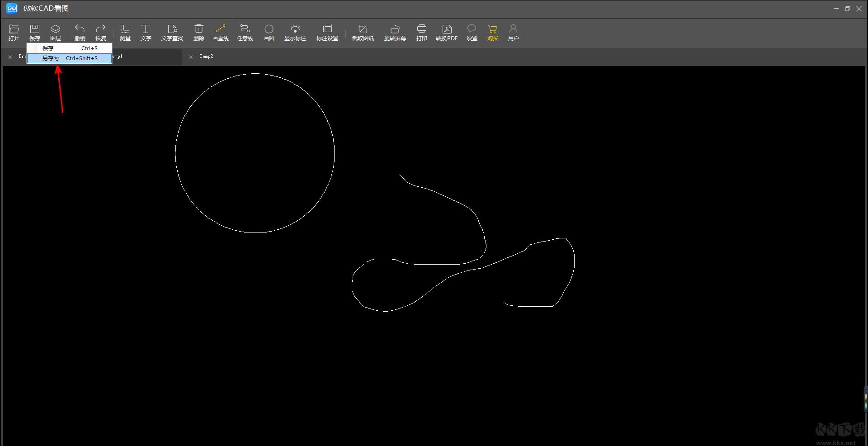
Task: Redo action using 恢复 icon
Action: pyautogui.click(x=101, y=33)
